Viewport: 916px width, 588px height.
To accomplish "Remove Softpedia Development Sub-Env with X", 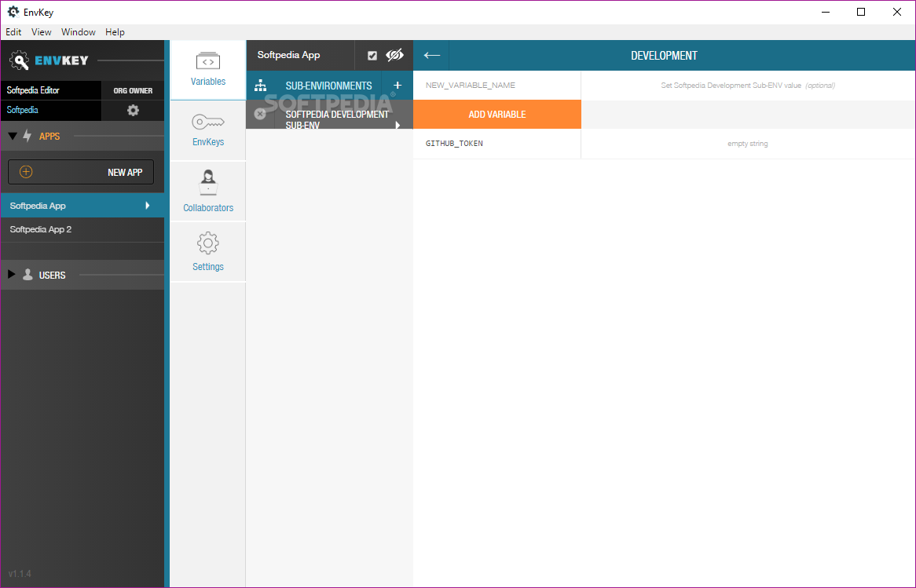I will click(x=261, y=114).
